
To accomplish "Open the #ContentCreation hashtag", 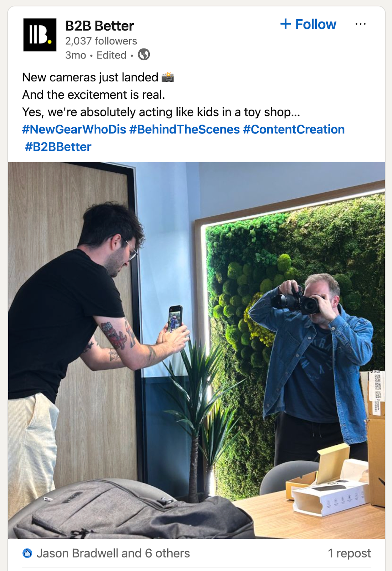I will (294, 129).
